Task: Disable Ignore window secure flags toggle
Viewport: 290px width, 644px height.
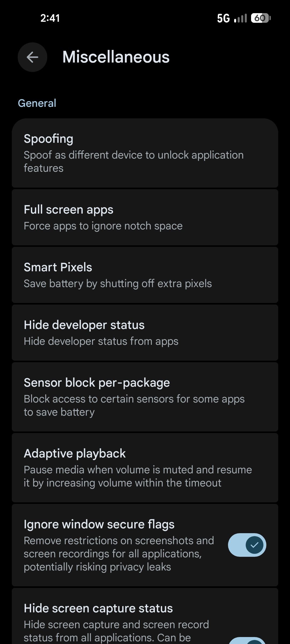Action: tap(247, 545)
